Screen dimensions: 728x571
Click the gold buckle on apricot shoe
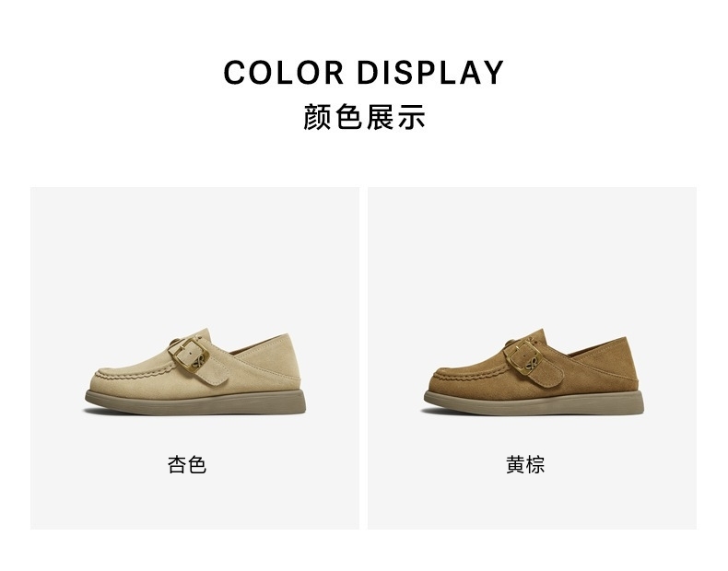pos(191,352)
